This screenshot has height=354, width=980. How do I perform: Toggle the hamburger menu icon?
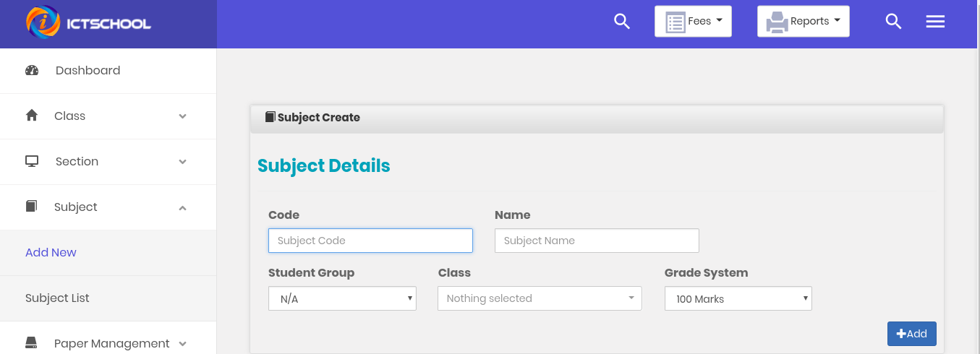(935, 22)
